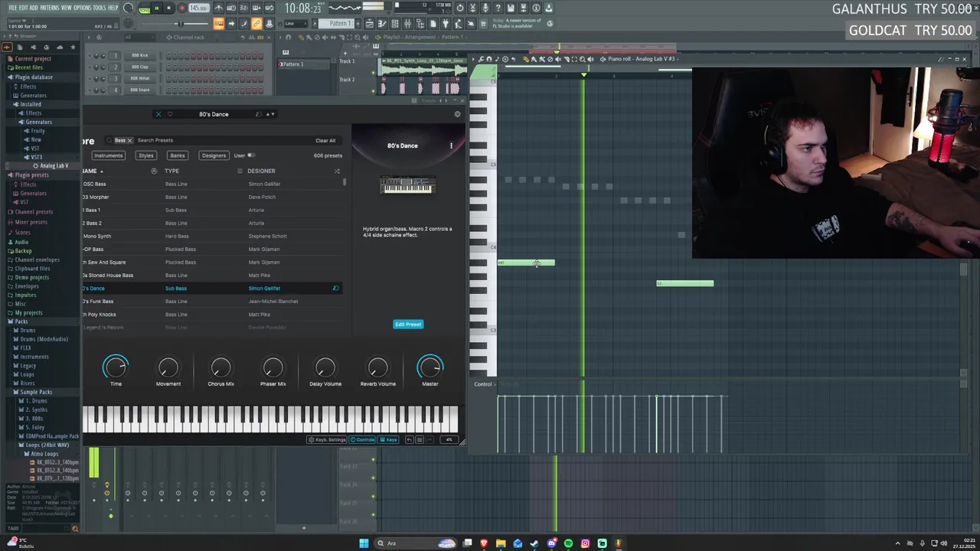The image size is (980, 551).
Task: Click the Windows Start button
Action: click(364, 543)
